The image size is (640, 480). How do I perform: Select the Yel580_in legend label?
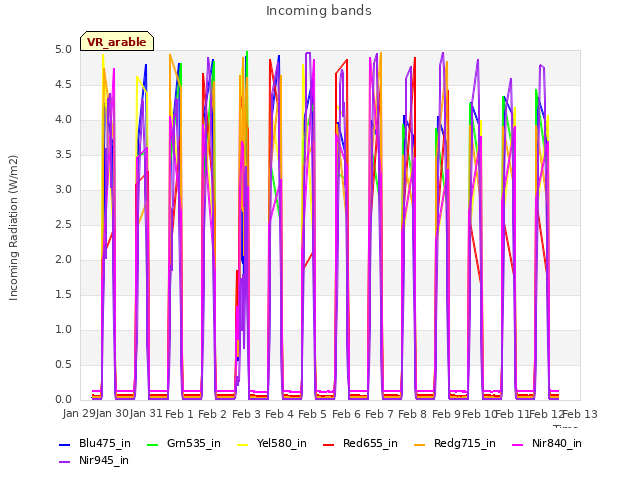pyautogui.click(x=282, y=443)
